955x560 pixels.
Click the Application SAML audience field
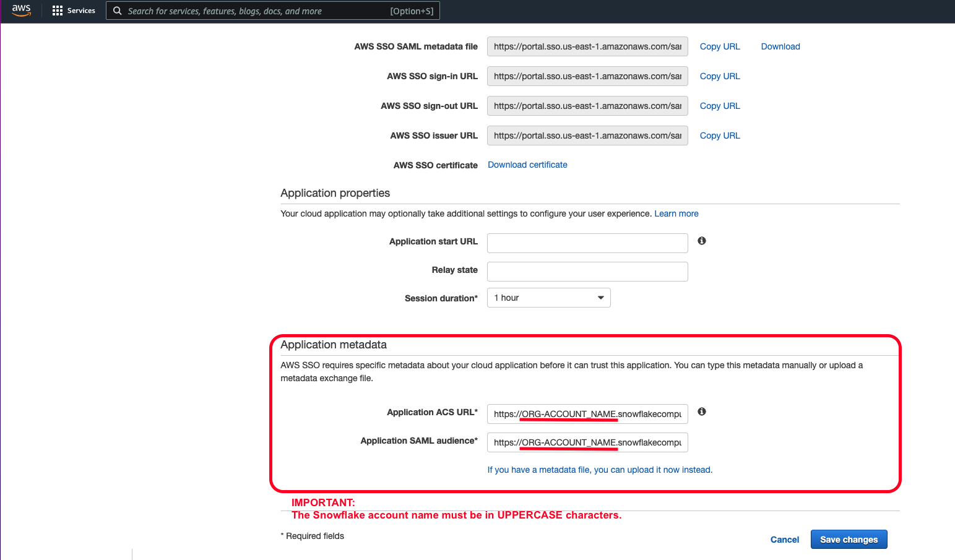pos(587,442)
